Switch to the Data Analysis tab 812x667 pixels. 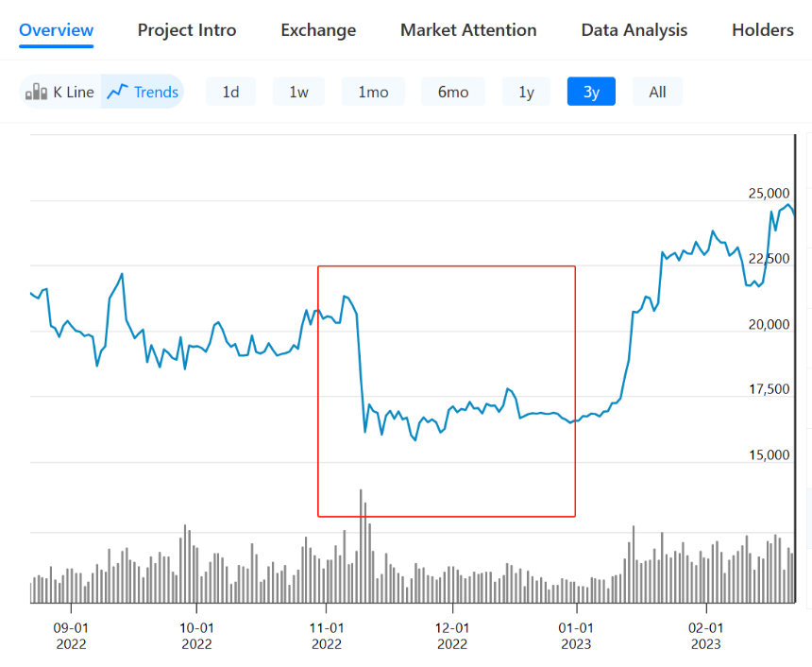pyautogui.click(x=634, y=30)
